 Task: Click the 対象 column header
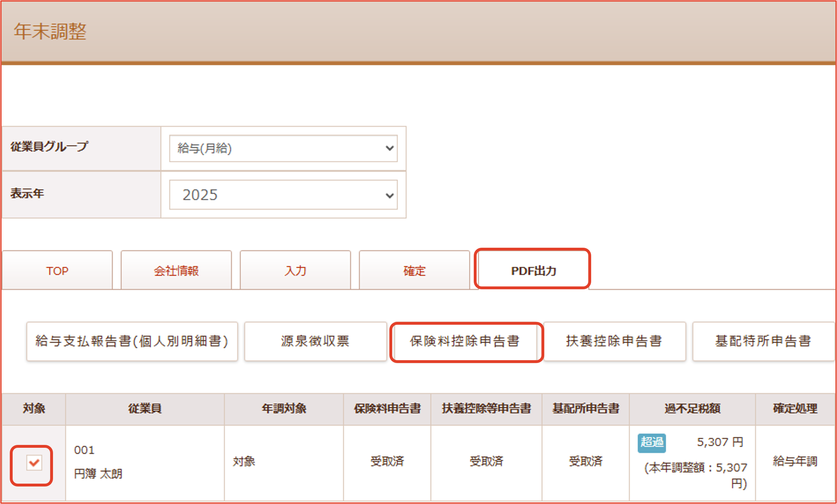tap(34, 408)
